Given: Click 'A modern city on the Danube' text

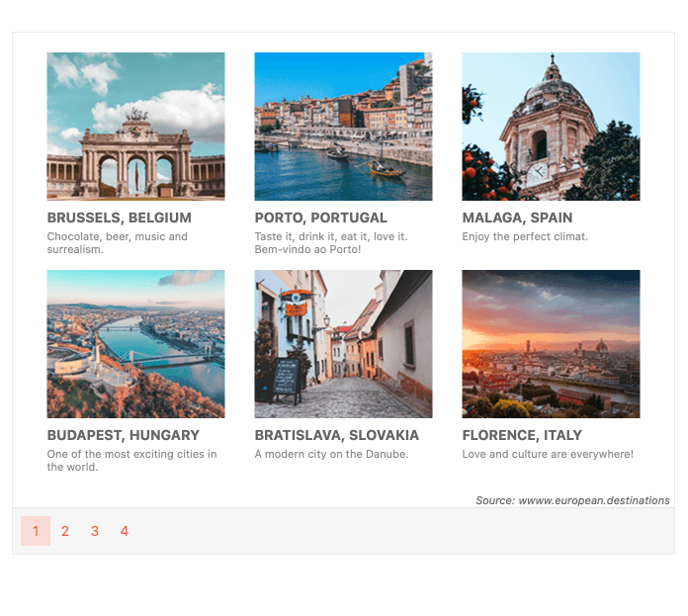Looking at the screenshot, I should point(331,454).
